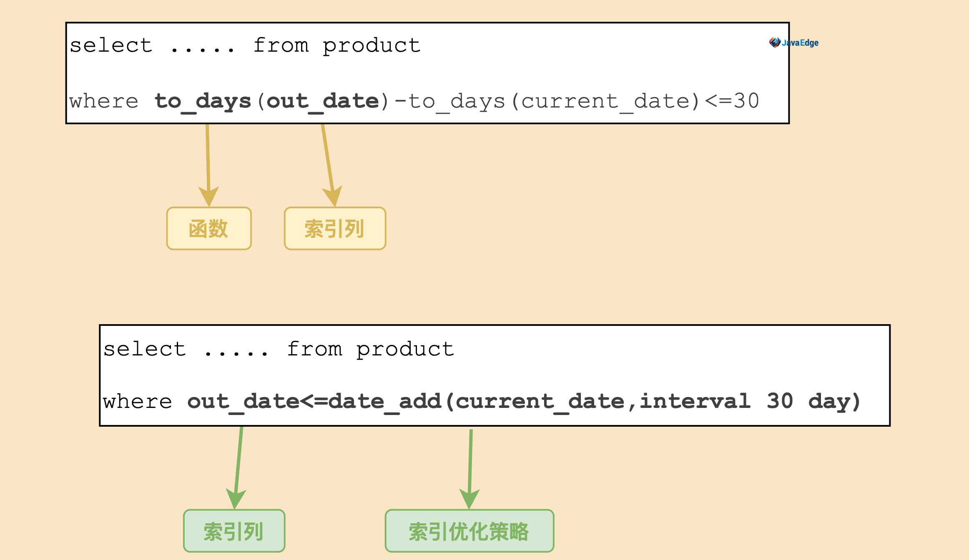
Task: Click the <=30 comparison in top query
Action: pyautogui.click(x=732, y=101)
